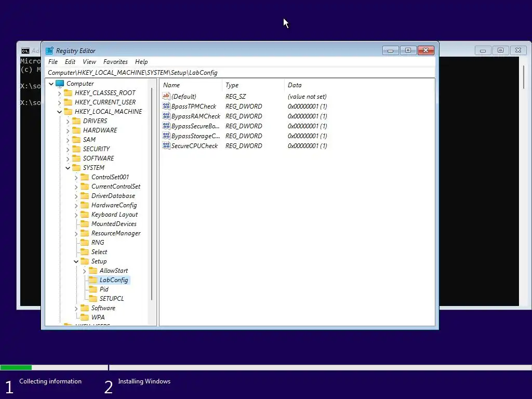Screen dimensions: 532x399
Task: Open the Edit menu
Action: pos(70,62)
